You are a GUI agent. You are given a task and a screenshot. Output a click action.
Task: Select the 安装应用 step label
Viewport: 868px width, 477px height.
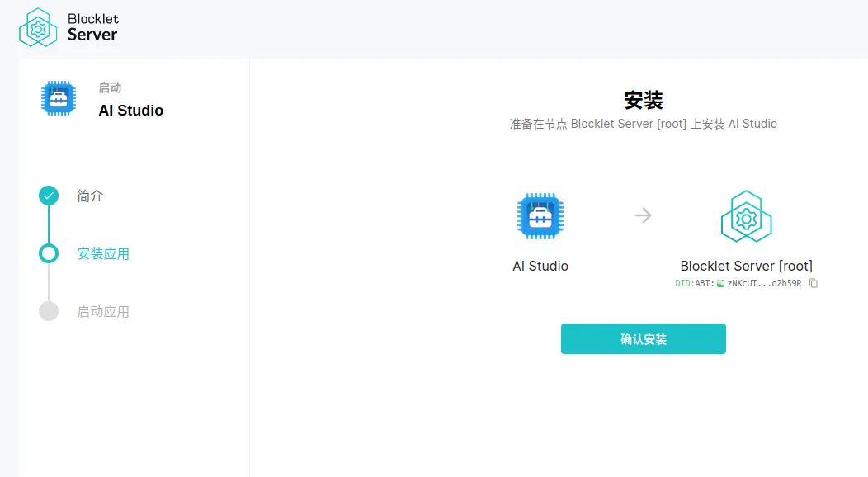pyautogui.click(x=103, y=254)
